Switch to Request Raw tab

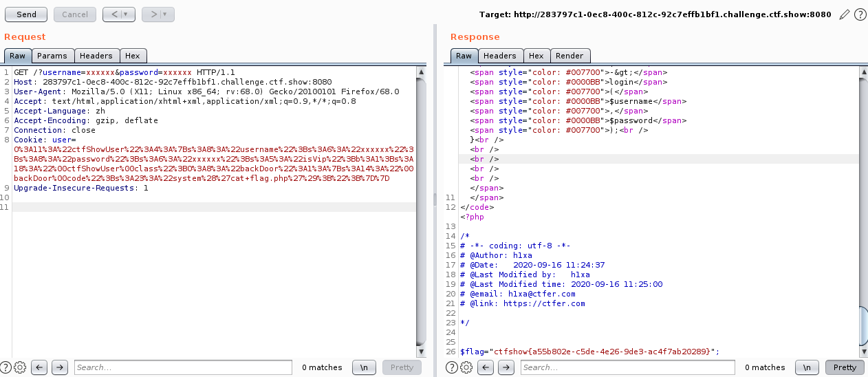click(17, 56)
